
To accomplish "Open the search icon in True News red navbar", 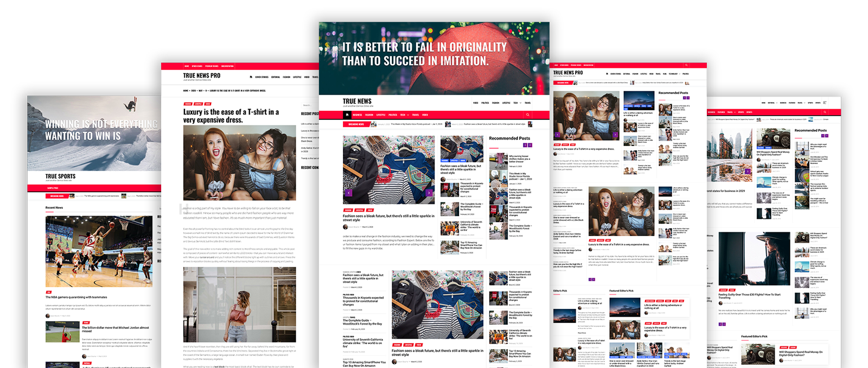I will (528, 115).
